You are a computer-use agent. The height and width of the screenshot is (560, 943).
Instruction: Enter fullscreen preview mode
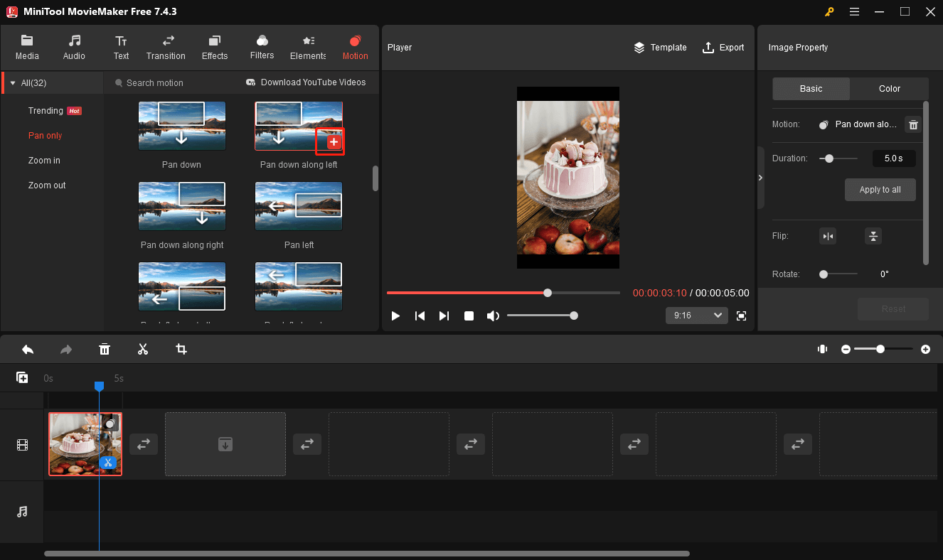[742, 316]
